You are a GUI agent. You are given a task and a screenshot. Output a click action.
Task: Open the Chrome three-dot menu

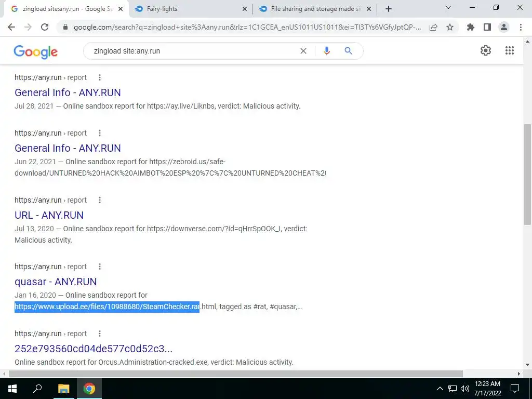[521, 27]
